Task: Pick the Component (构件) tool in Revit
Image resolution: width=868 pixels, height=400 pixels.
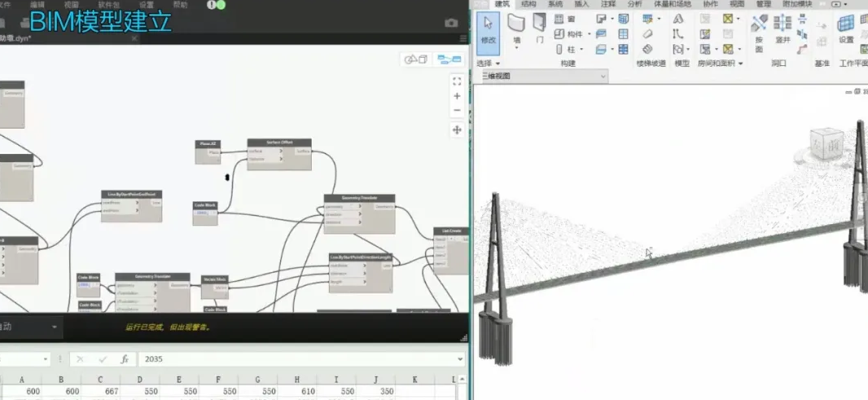Action: (x=569, y=34)
